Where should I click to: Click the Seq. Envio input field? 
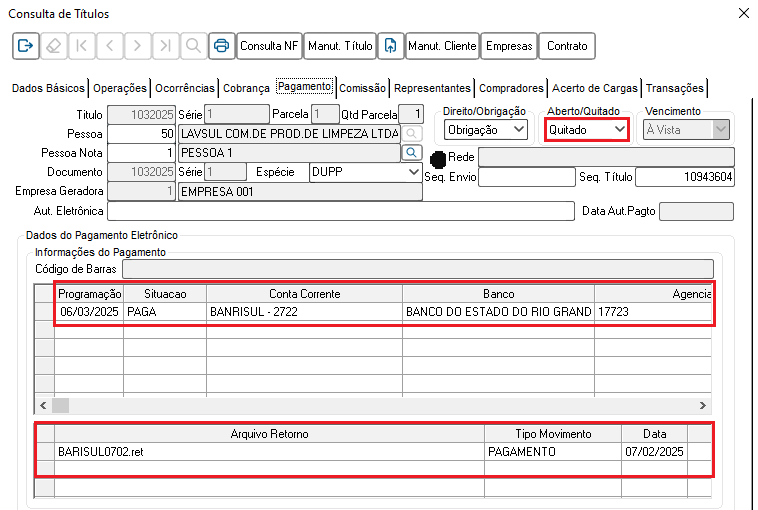click(526, 177)
